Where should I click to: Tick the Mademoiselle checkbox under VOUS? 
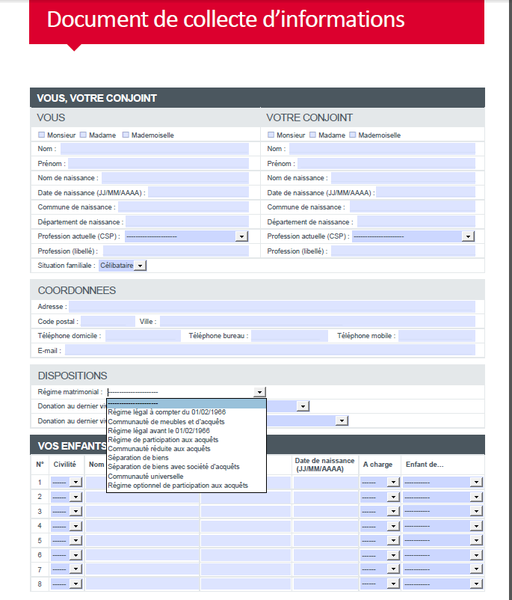[125, 135]
